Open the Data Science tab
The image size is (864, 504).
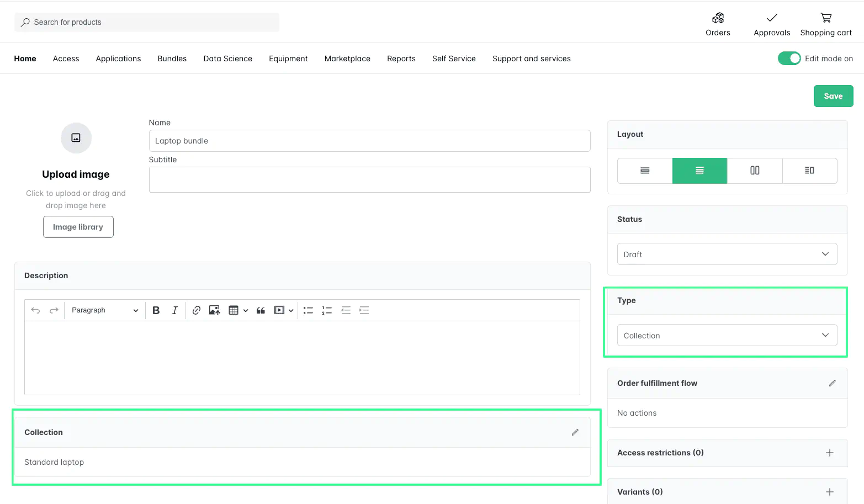(x=227, y=58)
